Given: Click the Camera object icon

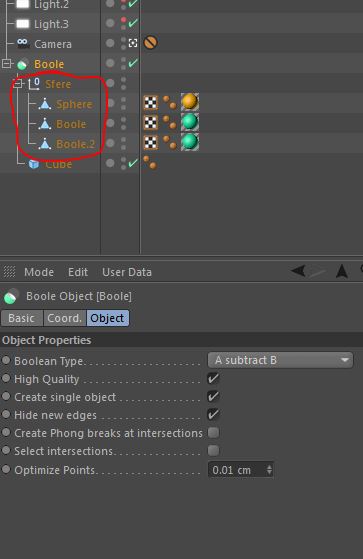Looking at the screenshot, I should (x=22, y=43).
